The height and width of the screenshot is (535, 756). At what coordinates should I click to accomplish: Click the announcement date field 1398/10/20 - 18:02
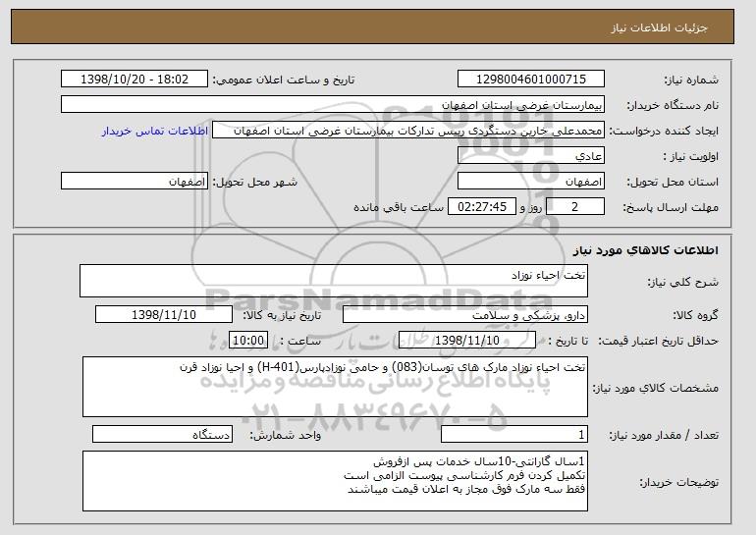click(135, 80)
